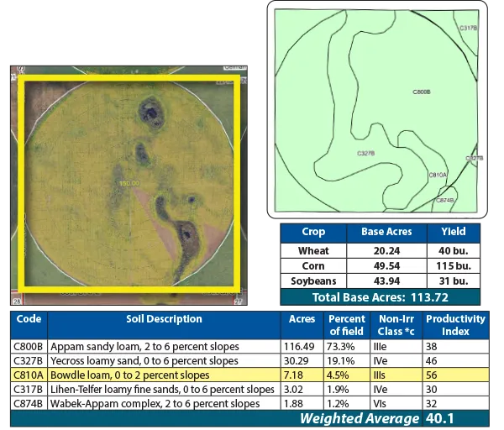Click the Yield column header
504x430 pixels.
[452, 232]
